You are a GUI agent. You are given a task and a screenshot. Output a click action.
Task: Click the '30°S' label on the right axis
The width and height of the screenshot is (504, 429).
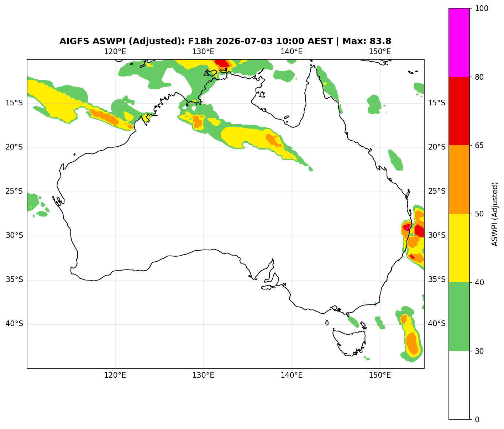[x=437, y=236]
